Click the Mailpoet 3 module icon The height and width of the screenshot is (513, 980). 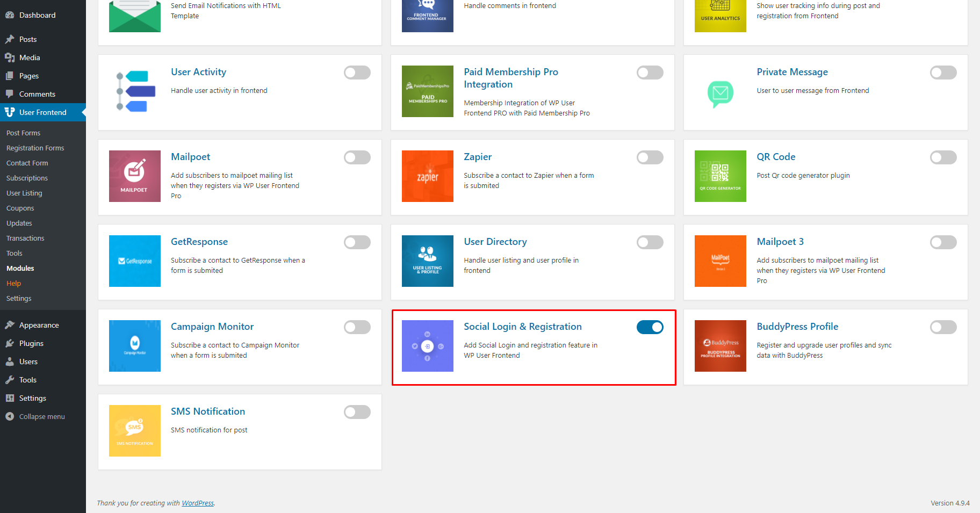[x=720, y=261]
